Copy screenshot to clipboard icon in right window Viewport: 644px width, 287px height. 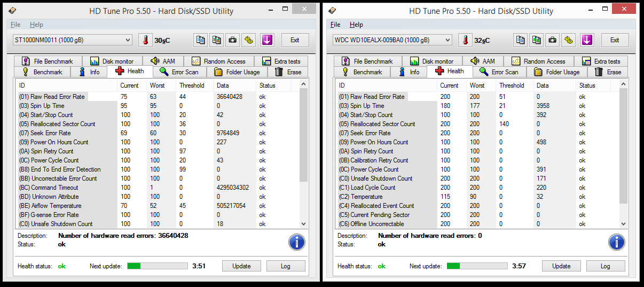pos(537,40)
